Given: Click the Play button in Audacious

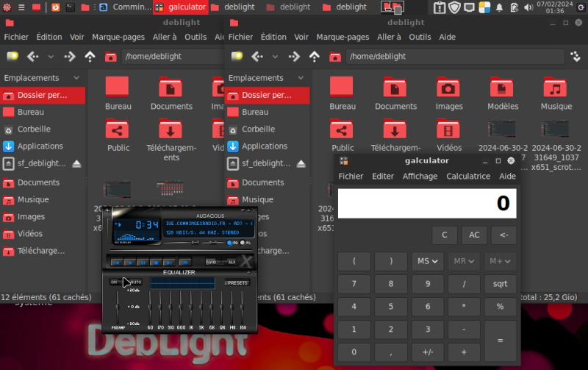Looking at the screenshot, I should (x=129, y=262).
